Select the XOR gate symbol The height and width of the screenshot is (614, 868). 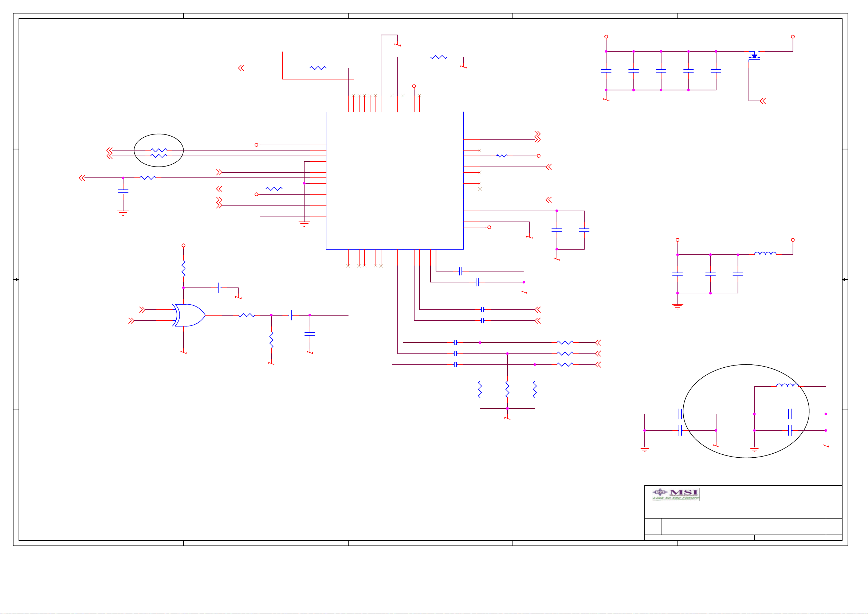click(x=189, y=315)
